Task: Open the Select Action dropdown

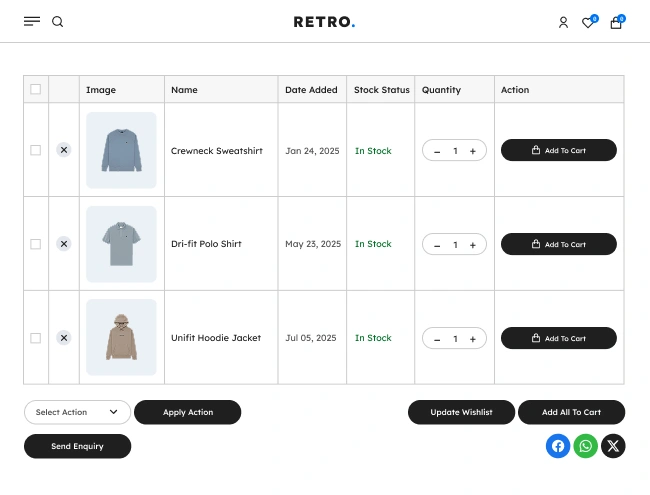Action: coord(77,412)
